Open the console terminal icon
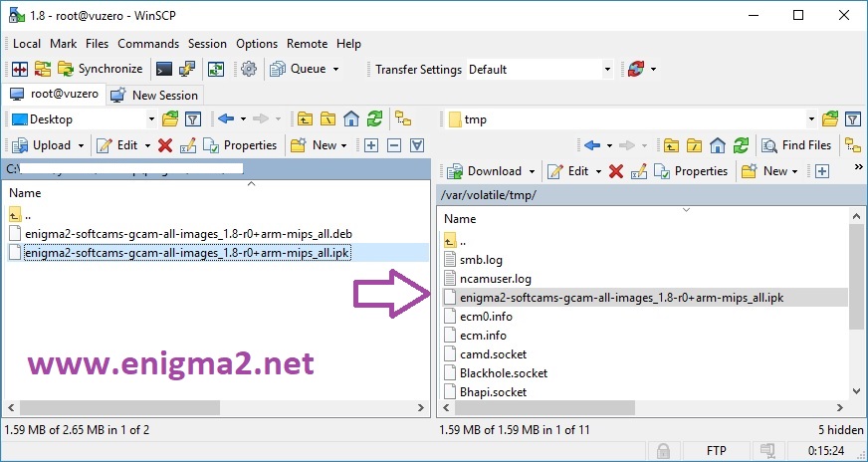This screenshot has height=462, width=868. [164, 70]
